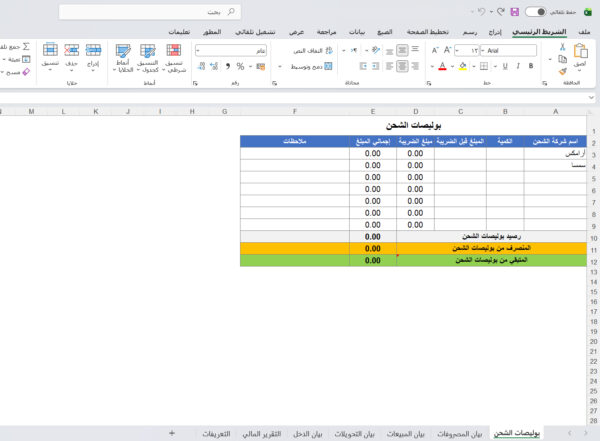Increase font size with larger A icon
Screen dimensions: 600x441
(x=448, y=50)
